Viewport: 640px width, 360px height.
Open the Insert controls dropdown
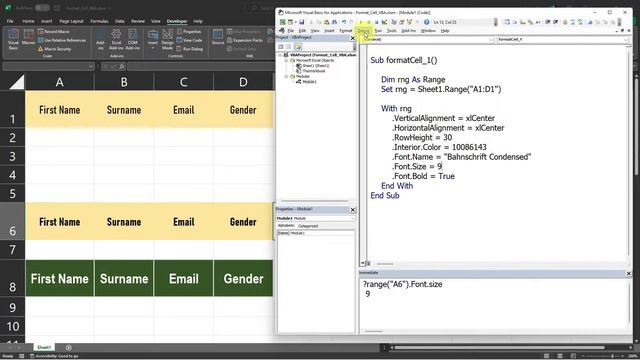(x=153, y=40)
